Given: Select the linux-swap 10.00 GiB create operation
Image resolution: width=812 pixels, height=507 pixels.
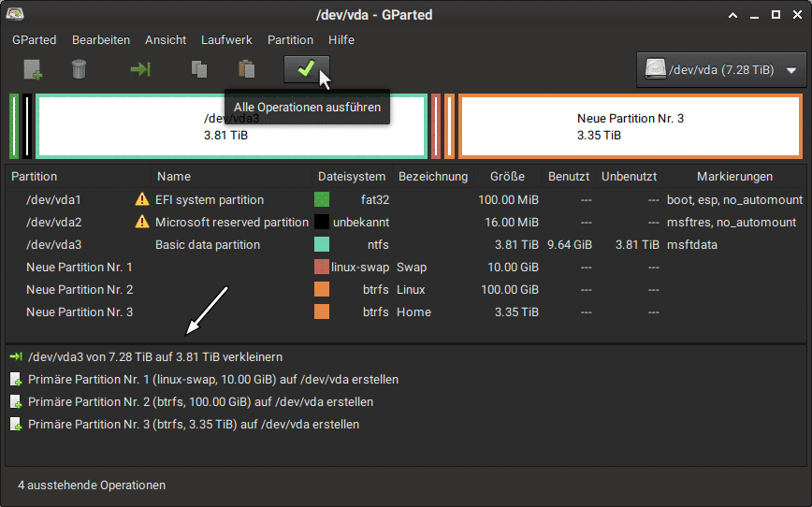Looking at the screenshot, I should 213,380.
